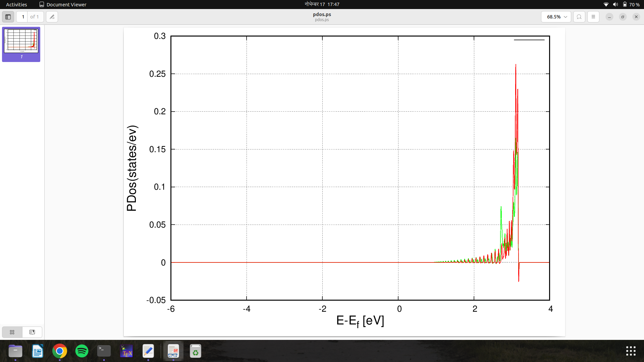Switch sidebar to thumbnails grid view
The image size is (644, 362).
click(x=12, y=332)
